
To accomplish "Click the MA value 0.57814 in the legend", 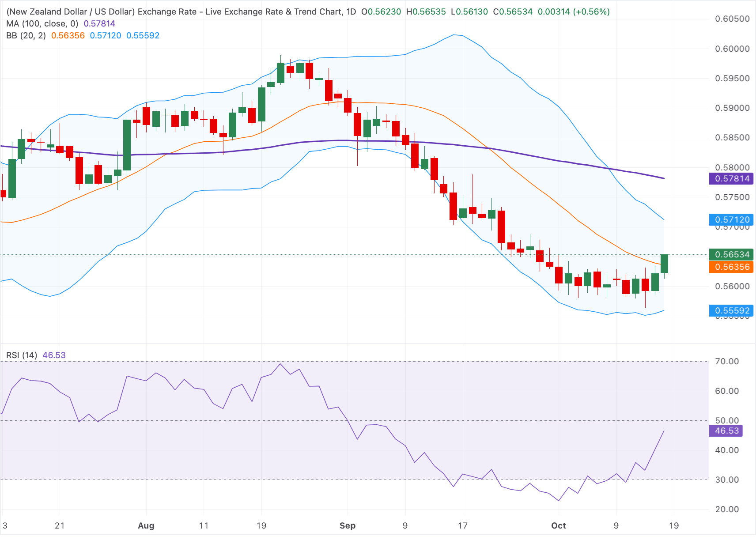I will click(x=99, y=24).
